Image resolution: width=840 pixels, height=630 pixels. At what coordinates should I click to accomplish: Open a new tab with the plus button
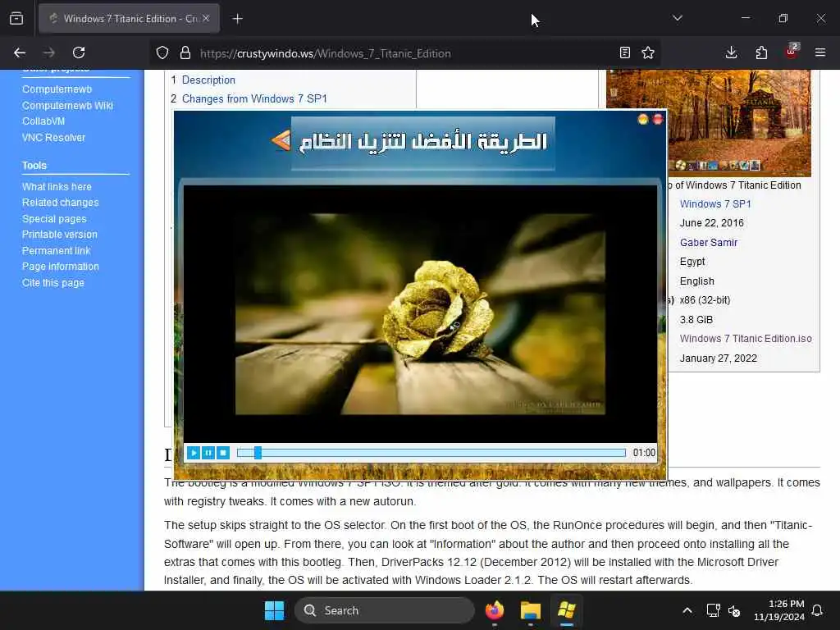pos(238,19)
